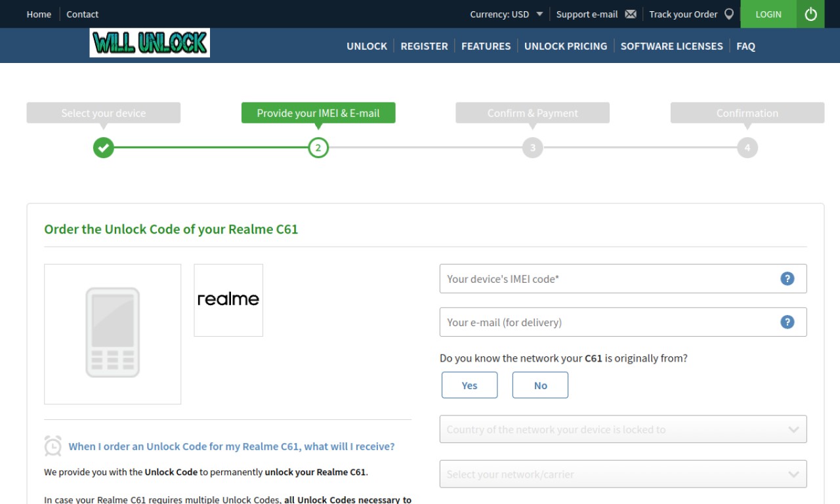Click the help icon in e-mail field

click(787, 322)
